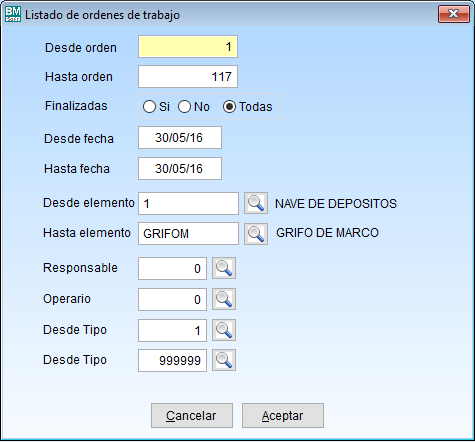Focus the Hasta orden field showing 117
Screen dimensions: 475x442
coord(188,77)
